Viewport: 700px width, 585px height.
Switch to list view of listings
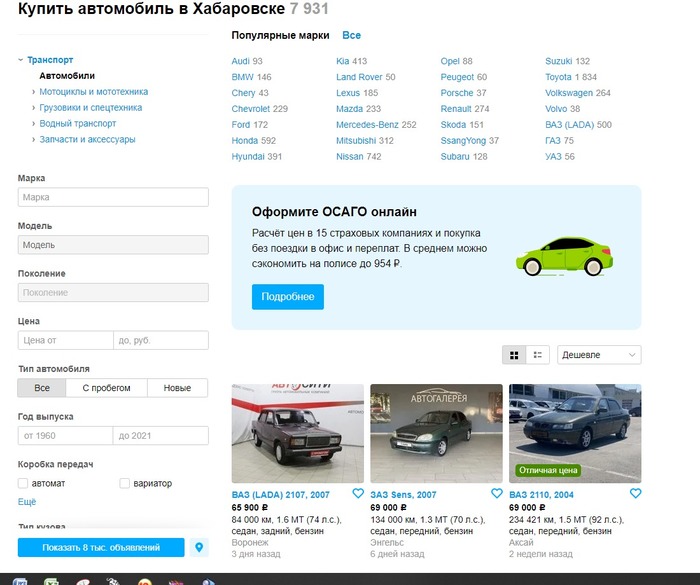coord(538,355)
